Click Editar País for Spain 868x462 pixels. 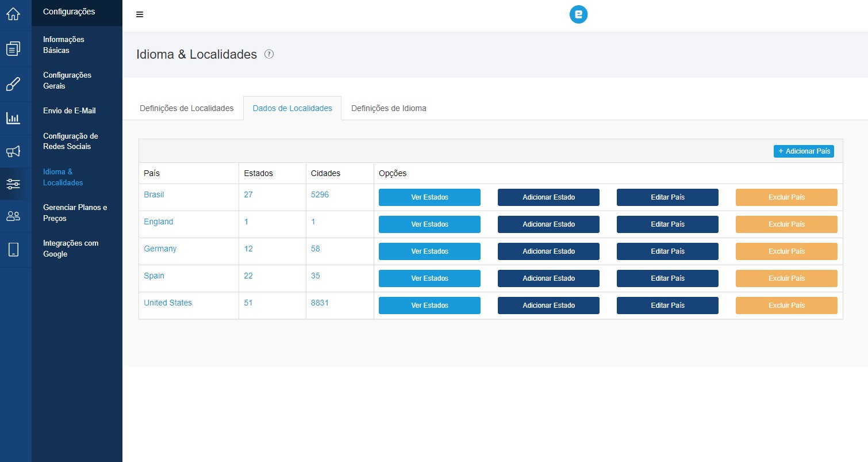pos(667,278)
